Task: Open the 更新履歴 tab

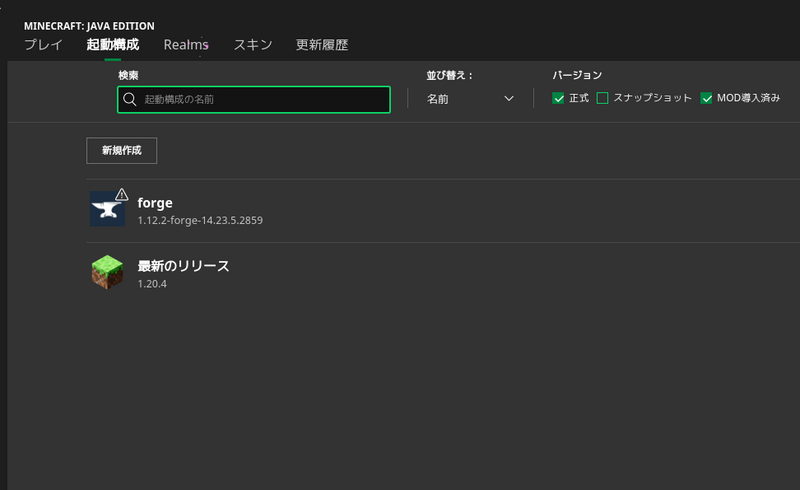Action: click(322, 45)
